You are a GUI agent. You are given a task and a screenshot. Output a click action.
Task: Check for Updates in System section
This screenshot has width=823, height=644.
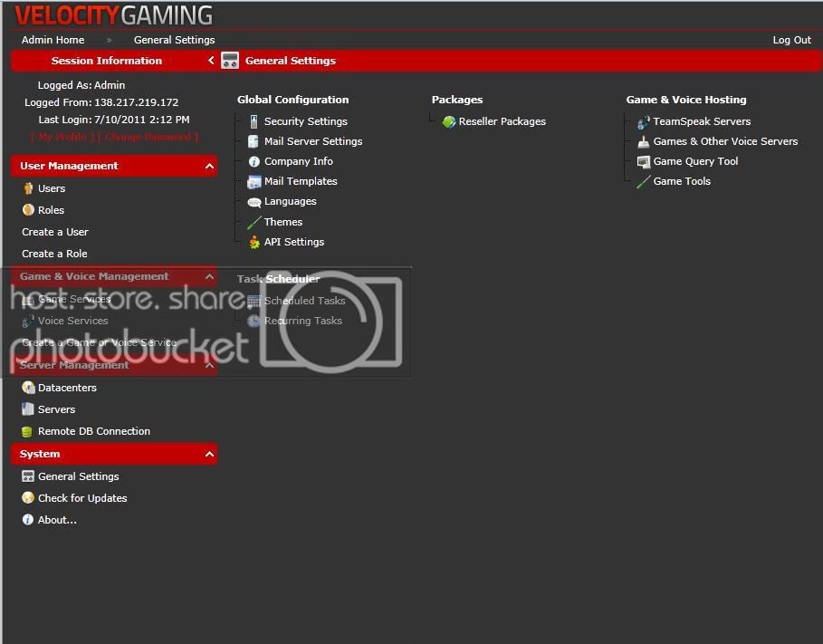coord(82,497)
